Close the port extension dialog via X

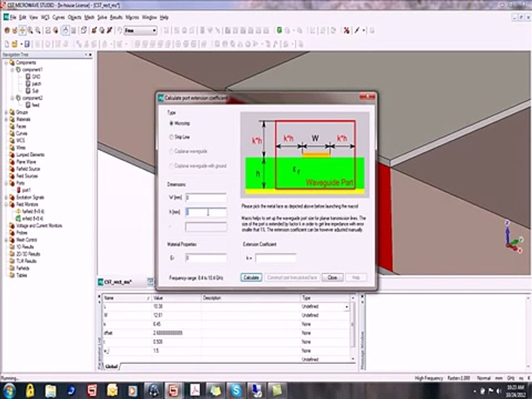coord(366,98)
